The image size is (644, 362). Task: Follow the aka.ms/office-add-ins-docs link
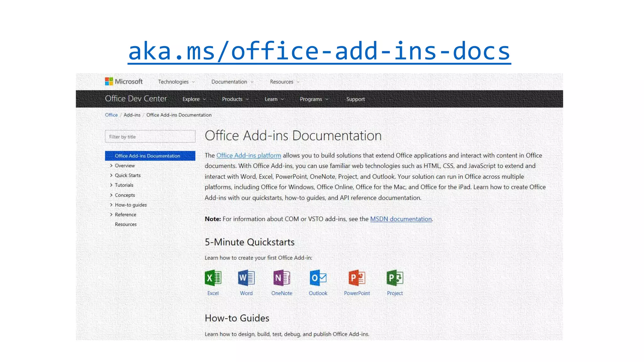click(319, 51)
